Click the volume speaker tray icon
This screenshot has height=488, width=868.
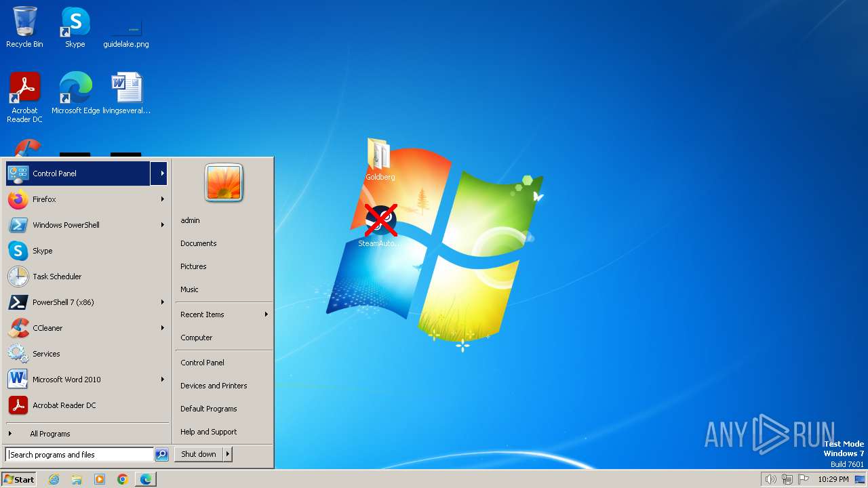tap(770, 479)
